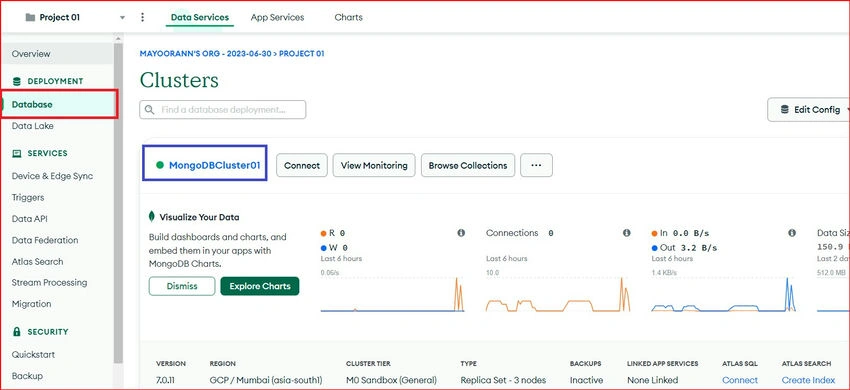The width and height of the screenshot is (850, 390).
Task: Click the sidebar vertical scrollbar
Action: (x=118, y=203)
